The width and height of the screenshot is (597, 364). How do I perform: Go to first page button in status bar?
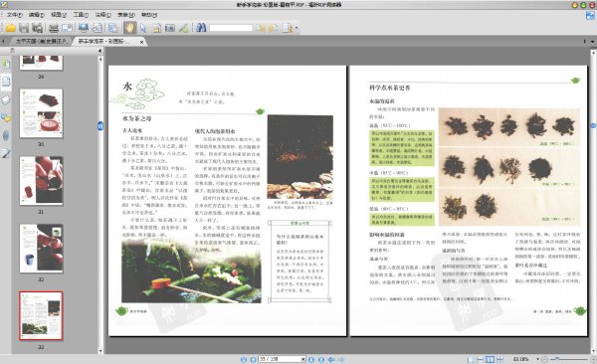[x=244, y=359]
